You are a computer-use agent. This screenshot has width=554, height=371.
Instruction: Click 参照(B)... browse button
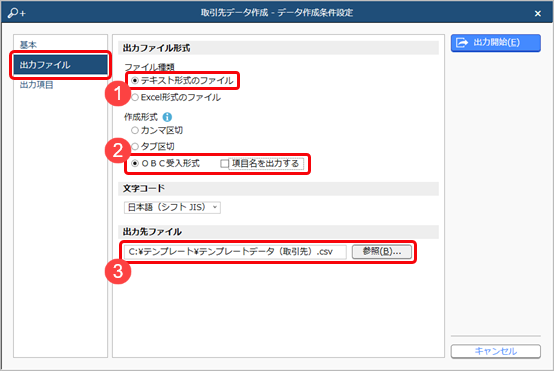382,252
